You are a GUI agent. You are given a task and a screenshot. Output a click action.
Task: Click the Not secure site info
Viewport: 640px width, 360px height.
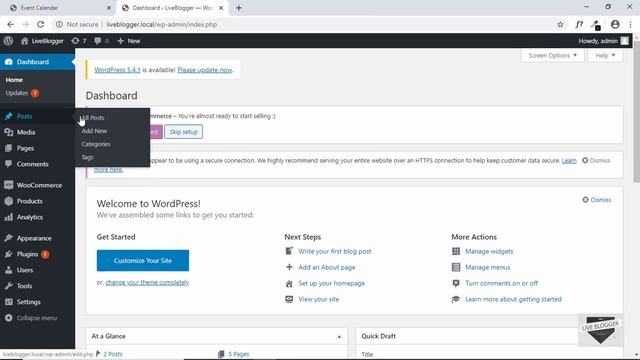pyautogui.click(x=77, y=24)
